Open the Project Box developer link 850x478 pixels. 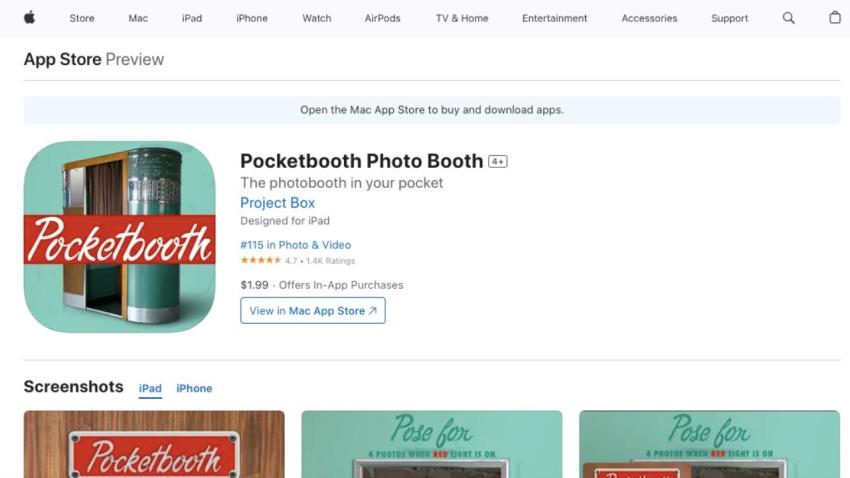tap(278, 203)
